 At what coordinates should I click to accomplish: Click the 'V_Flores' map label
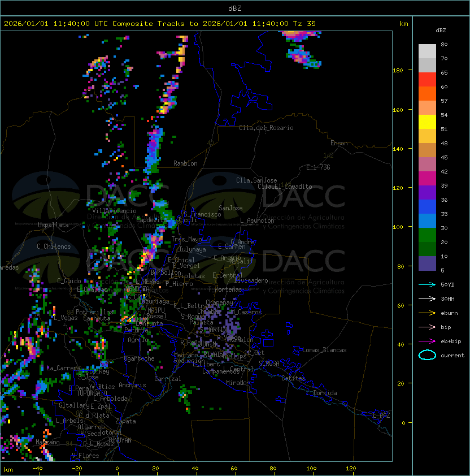click(85, 456)
